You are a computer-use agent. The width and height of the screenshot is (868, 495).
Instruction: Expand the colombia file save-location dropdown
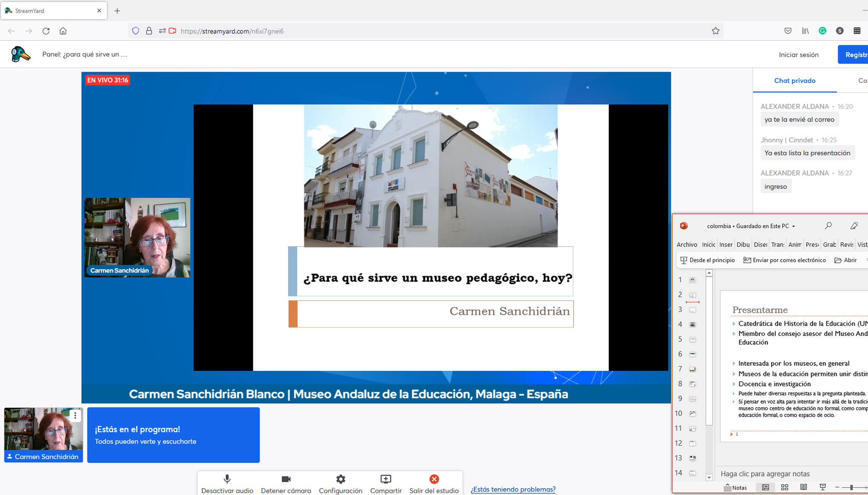click(794, 227)
